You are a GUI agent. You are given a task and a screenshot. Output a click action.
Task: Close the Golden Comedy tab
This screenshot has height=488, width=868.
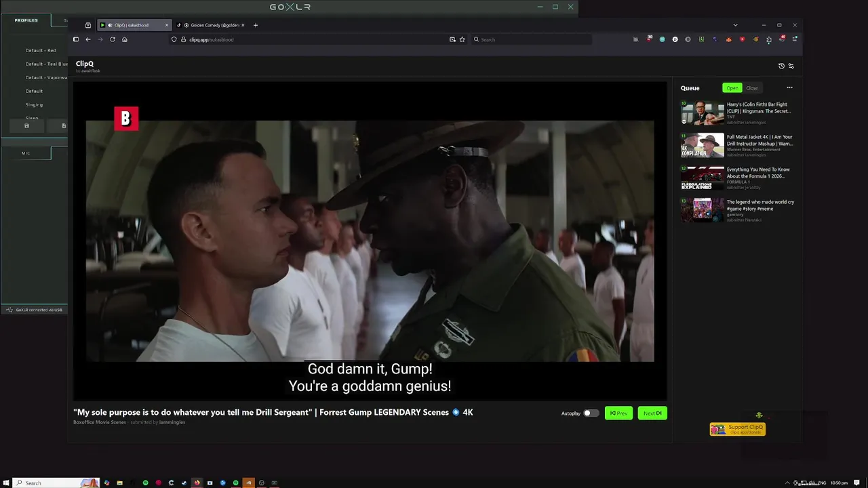243,25
